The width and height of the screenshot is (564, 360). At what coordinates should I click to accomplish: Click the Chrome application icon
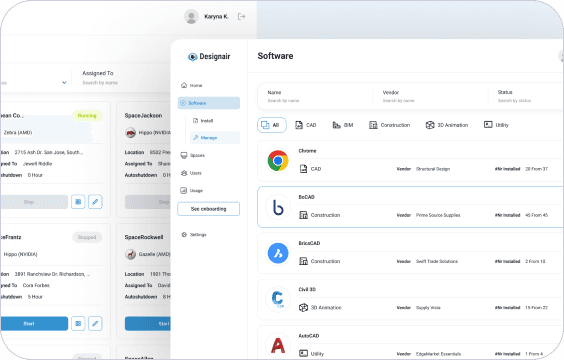click(x=278, y=161)
